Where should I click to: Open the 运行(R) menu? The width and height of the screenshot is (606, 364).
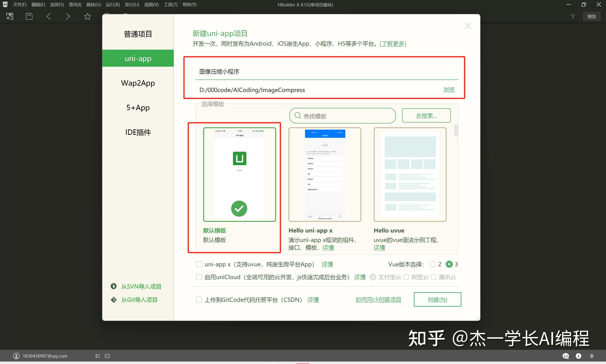click(x=113, y=5)
